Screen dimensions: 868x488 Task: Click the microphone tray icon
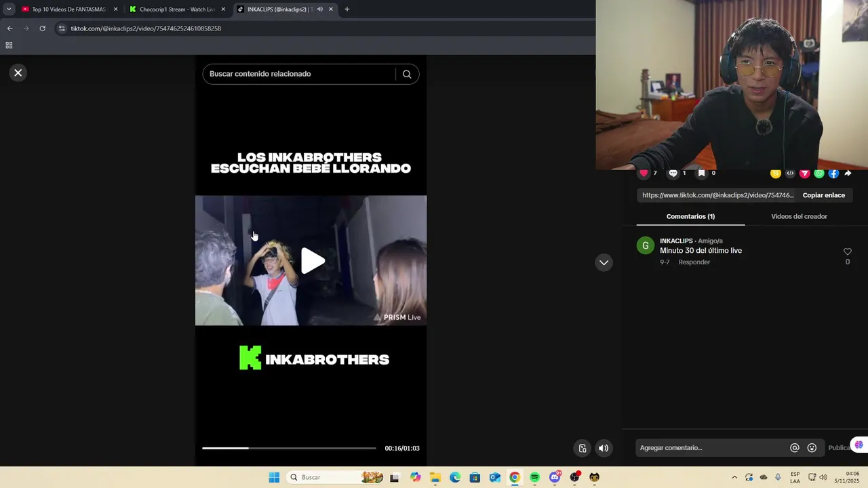778,477
